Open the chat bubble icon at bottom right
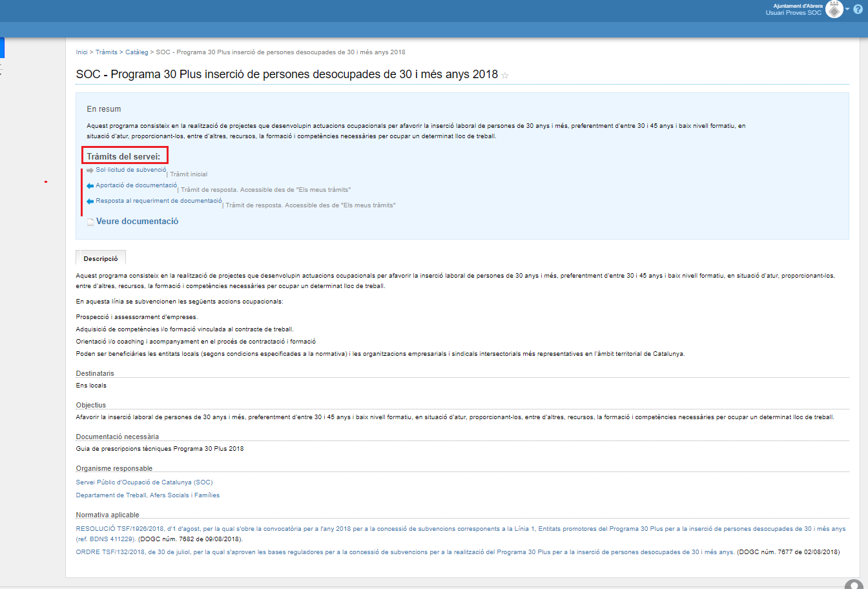The width and height of the screenshot is (868, 589). pyautogui.click(x=853, y=584)
